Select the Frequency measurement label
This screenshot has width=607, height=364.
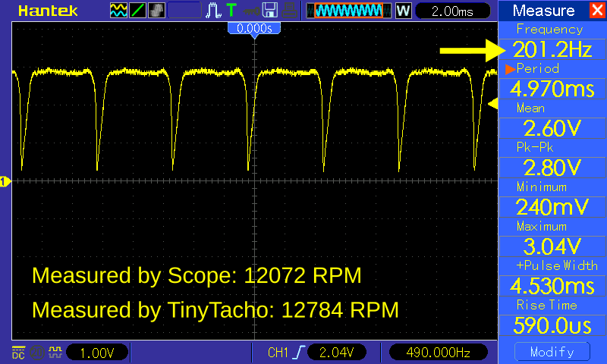(549, 30)
